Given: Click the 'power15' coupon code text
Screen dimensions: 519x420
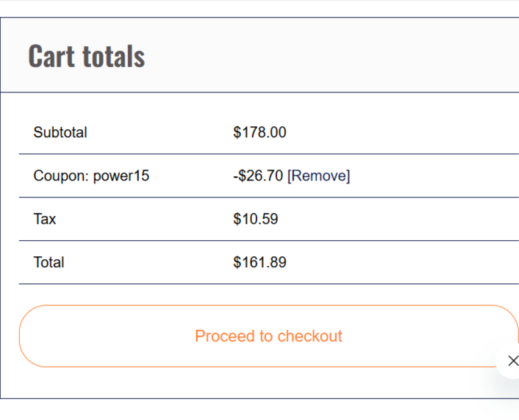Looking at the screenshot, I should tap(121, 176).
